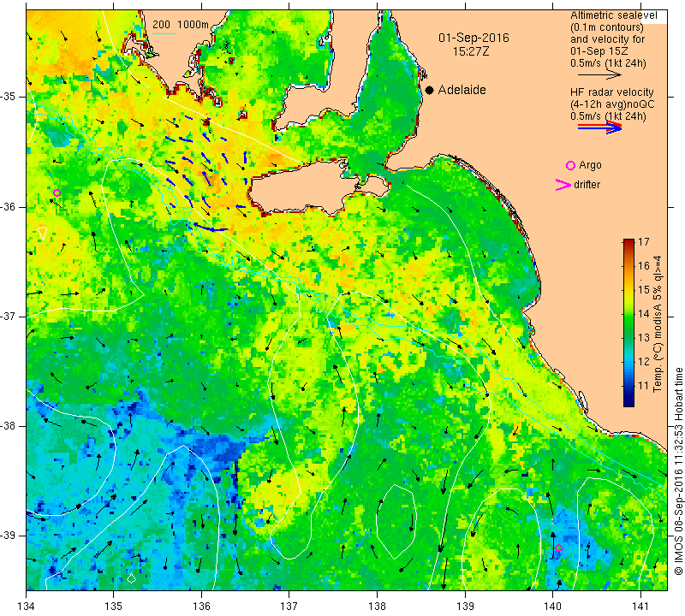Click the magenta drifter arrowhead in the legend
685x616 pixels.
[x=563, y=185]
